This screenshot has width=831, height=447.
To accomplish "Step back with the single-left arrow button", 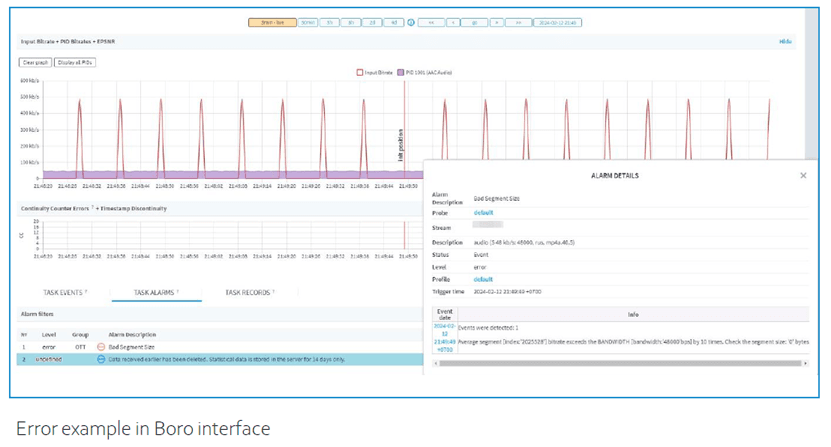I will 452,22.
